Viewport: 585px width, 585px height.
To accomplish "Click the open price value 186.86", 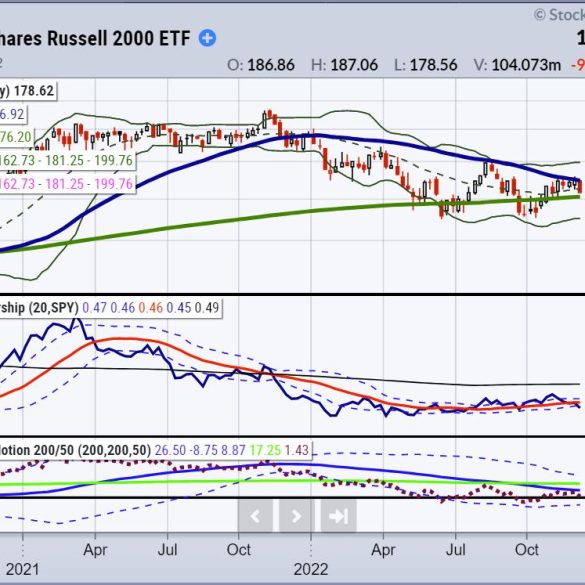I will [271, 65].
